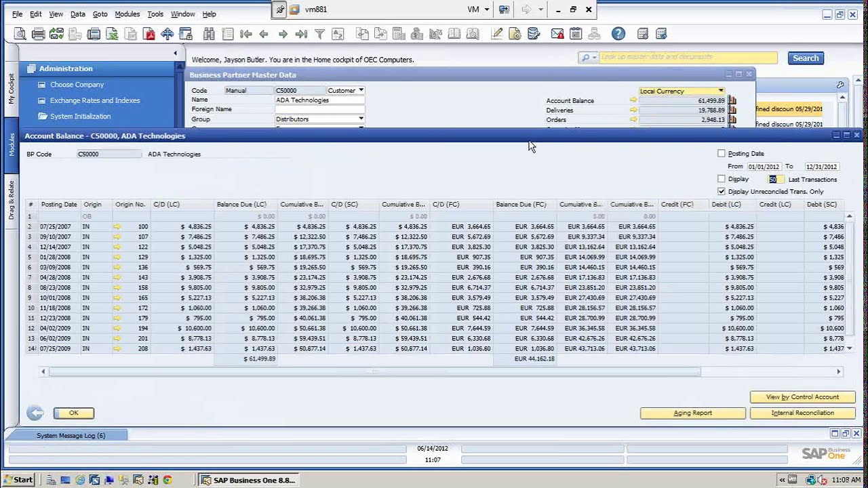
Task: Open the Goto menu
Action: 100,14
